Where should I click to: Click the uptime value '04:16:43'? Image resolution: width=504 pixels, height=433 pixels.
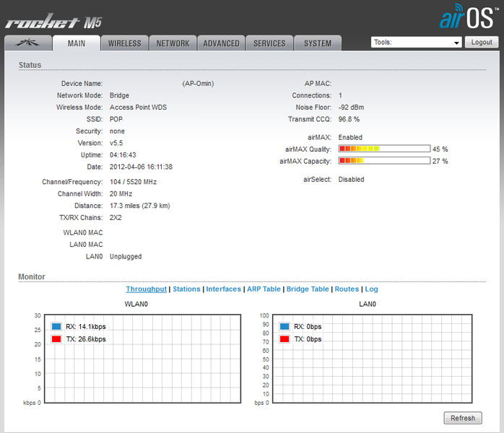tap(123, 155)
